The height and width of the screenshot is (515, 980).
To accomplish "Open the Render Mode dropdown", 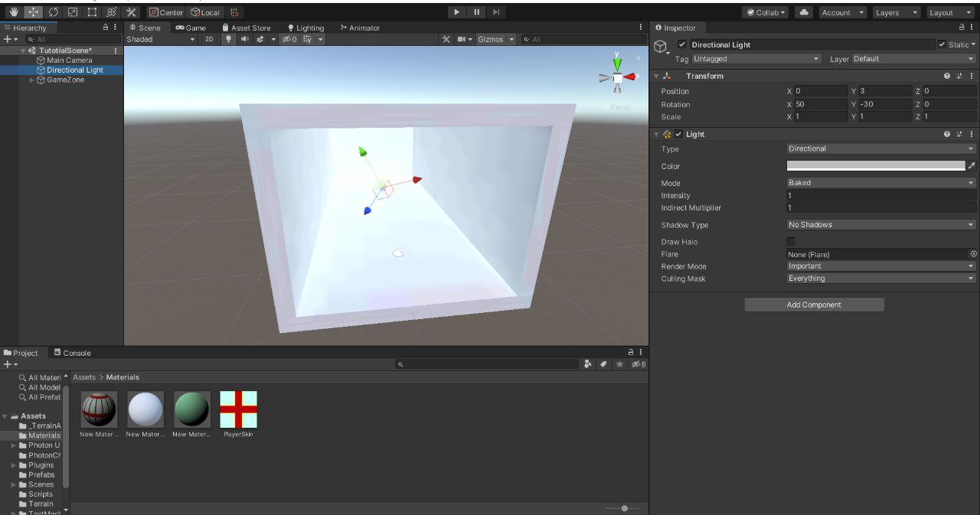I will tap(881, 266).
